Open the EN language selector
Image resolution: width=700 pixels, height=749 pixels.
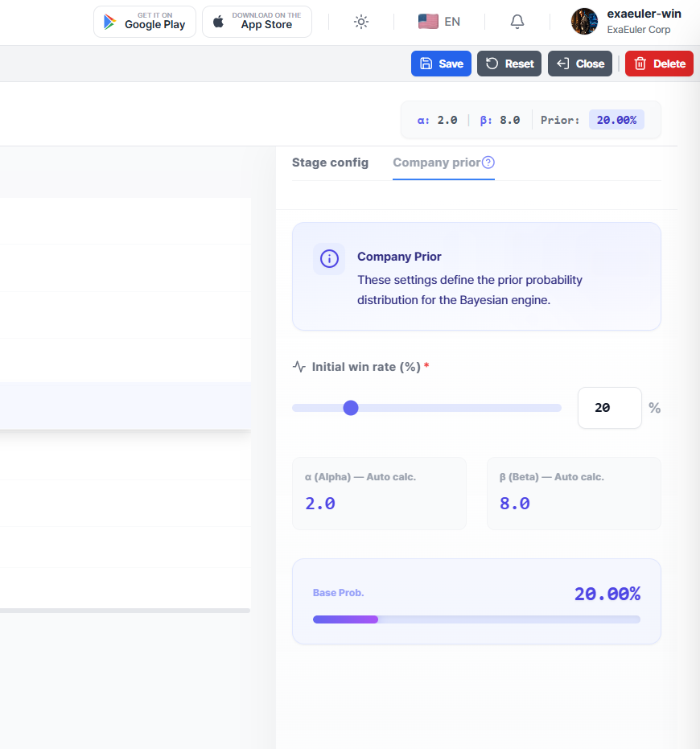point(439,22)
